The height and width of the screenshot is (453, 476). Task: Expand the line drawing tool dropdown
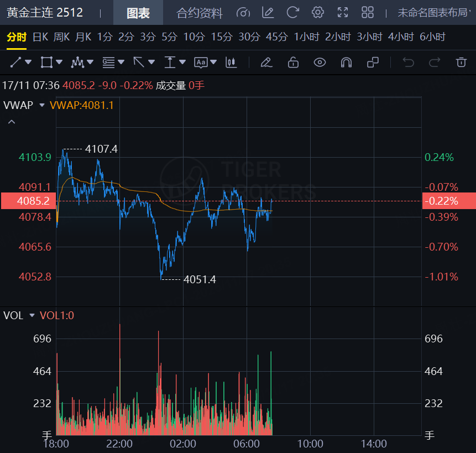(28, 63)
